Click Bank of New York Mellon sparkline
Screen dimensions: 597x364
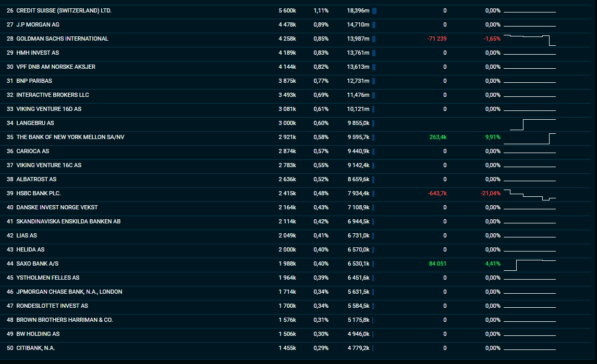530,138
